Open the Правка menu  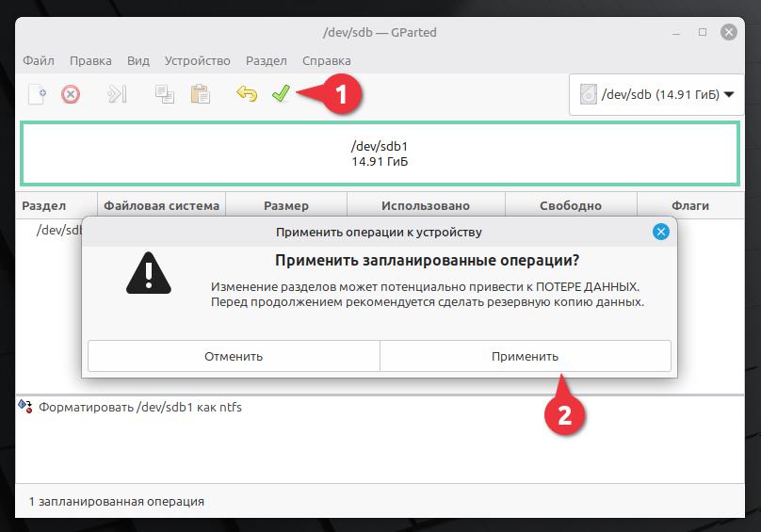(x=90, y=60)
